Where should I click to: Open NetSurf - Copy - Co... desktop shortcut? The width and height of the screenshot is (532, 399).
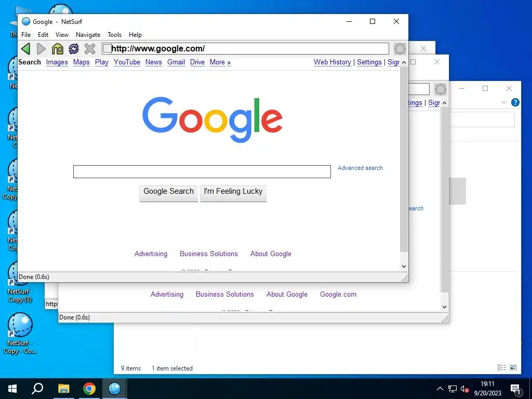pos(20,334)
